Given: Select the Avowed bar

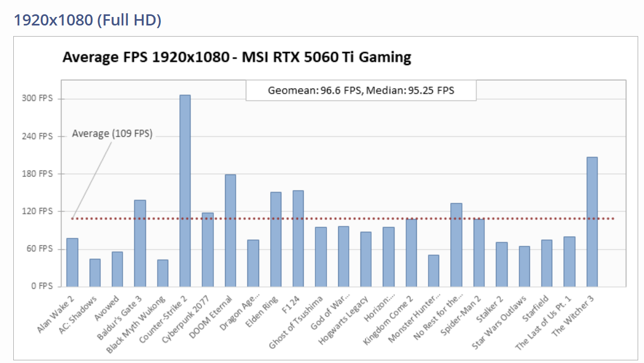Looking at the screenshot, I should 117,269.
